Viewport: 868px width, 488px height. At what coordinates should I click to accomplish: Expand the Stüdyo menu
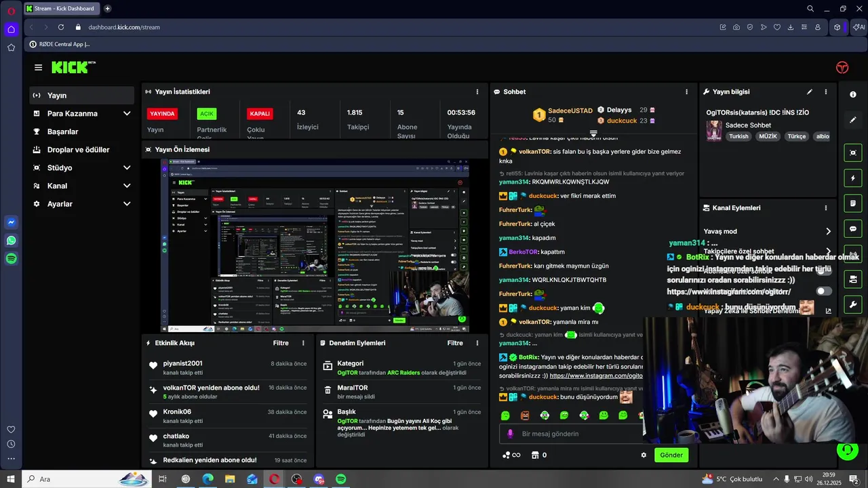(x=127, y=168)
